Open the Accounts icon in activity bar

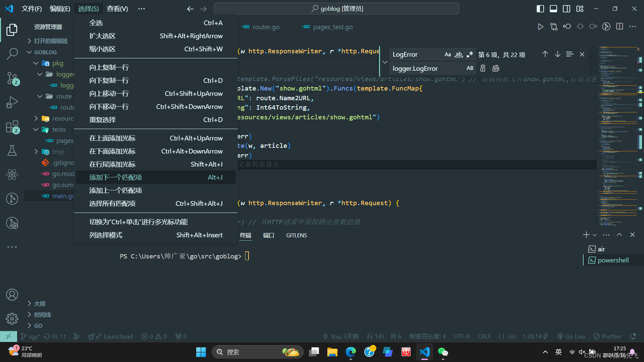point(12,295)
